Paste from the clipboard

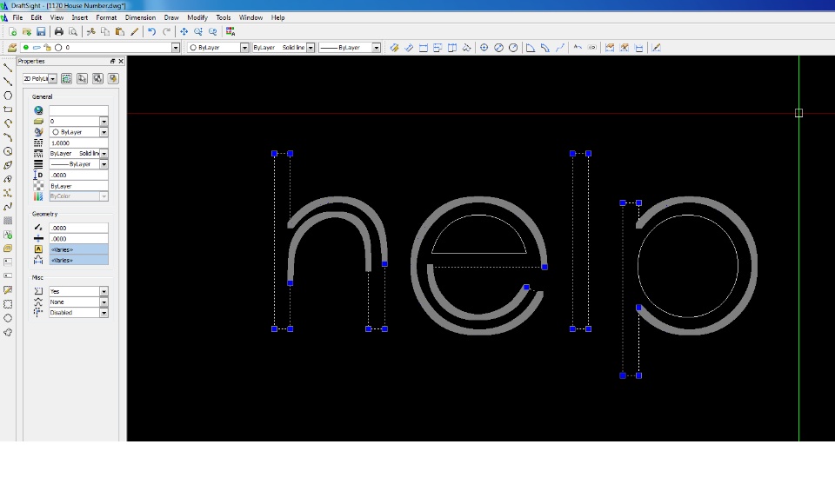tap(120, 32)
